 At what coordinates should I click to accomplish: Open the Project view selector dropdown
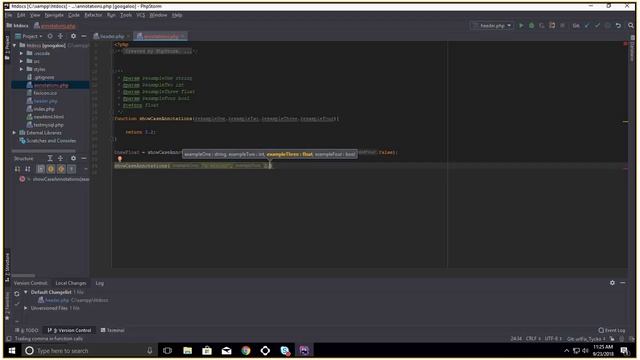(x=29, y=36)
